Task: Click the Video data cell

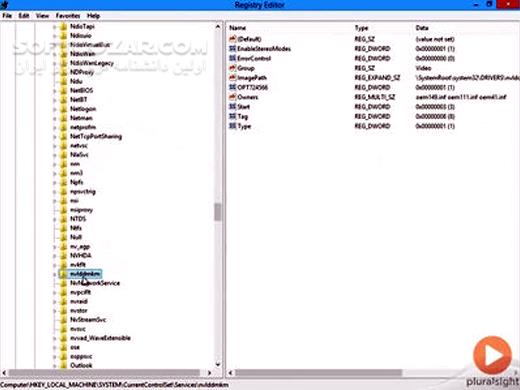Action: 423,68
